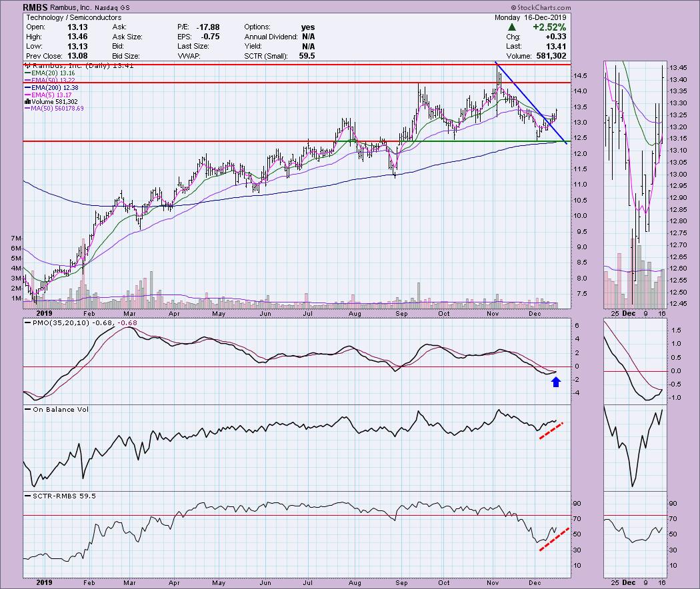Click the 14.5 price axis label

coord(581,75)
